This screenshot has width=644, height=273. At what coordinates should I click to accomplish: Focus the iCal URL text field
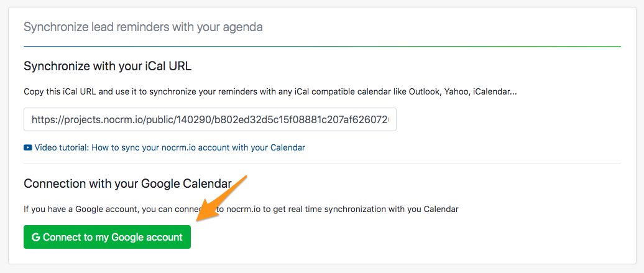(209, 119)
